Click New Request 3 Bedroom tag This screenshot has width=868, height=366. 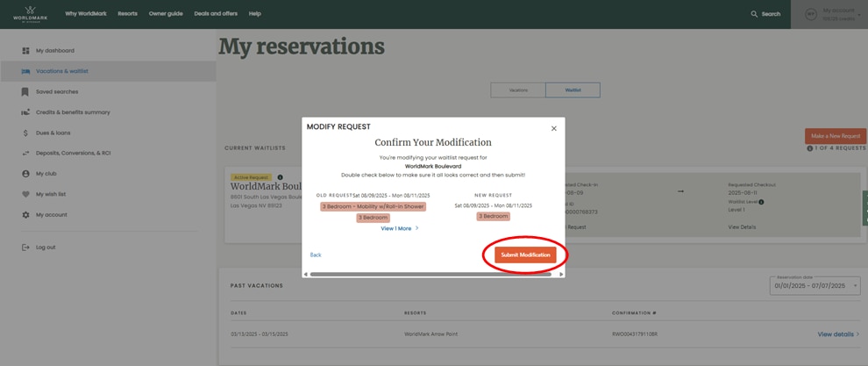tap(494, 216)
